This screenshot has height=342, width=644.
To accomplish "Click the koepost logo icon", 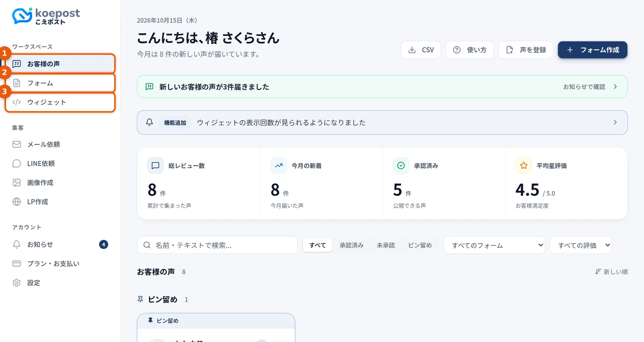I will pos(22,16).
